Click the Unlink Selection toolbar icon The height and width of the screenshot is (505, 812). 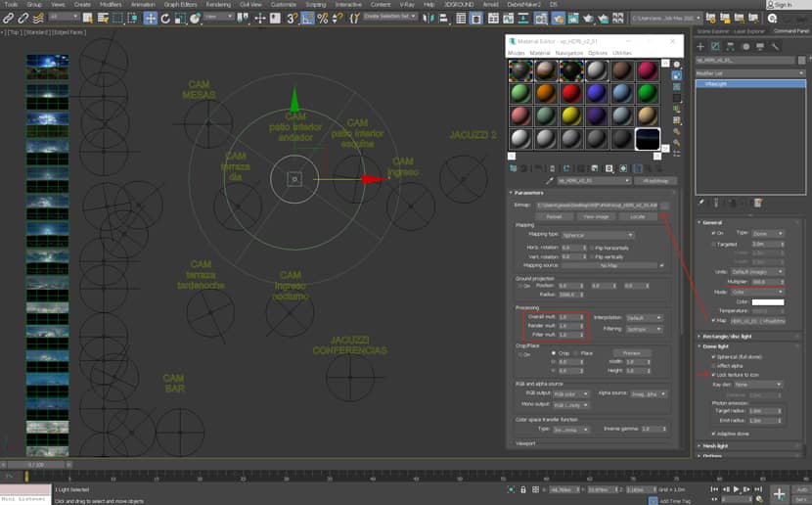coord(23,19)
